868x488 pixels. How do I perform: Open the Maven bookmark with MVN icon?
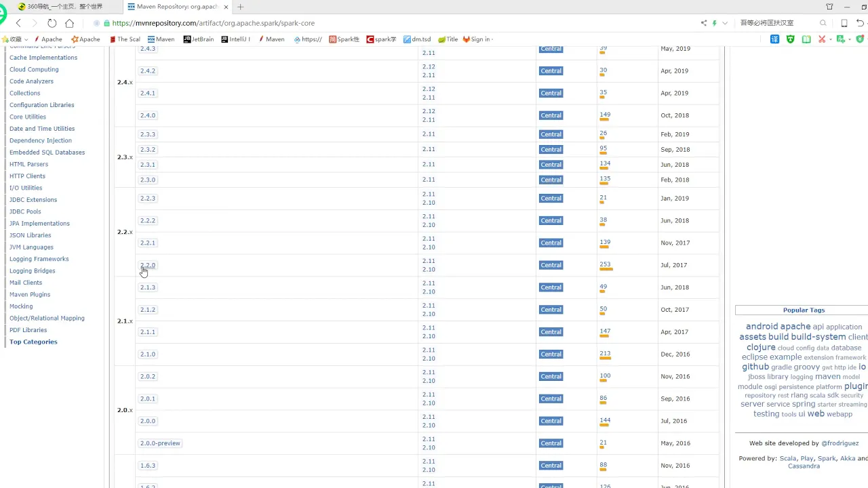[x=161, y=39]
